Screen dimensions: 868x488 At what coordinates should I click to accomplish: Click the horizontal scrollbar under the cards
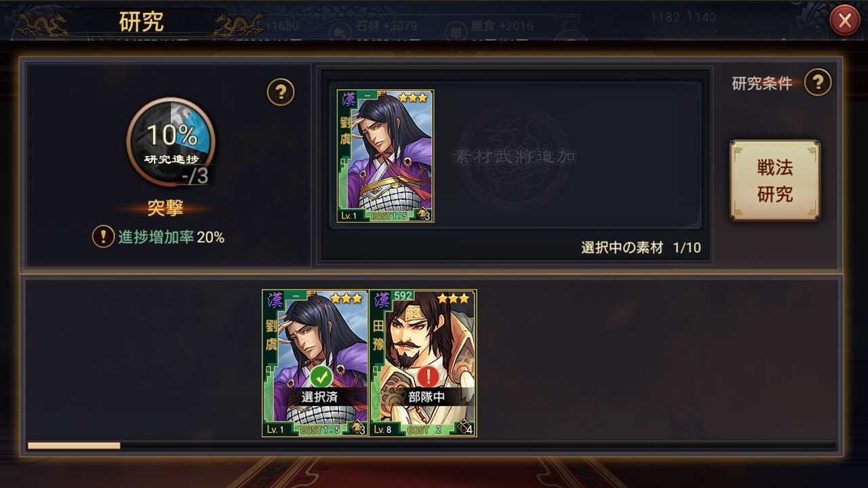point(431,445)
